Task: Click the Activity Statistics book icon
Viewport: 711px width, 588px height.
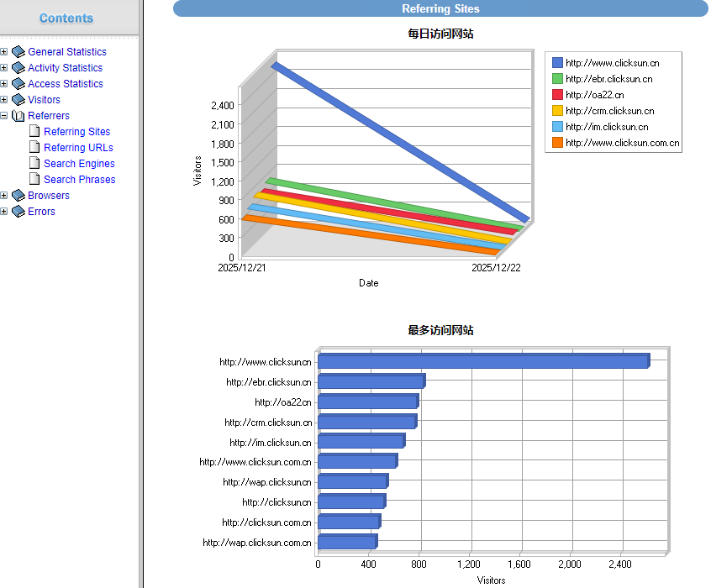Action: pos(18,68)
